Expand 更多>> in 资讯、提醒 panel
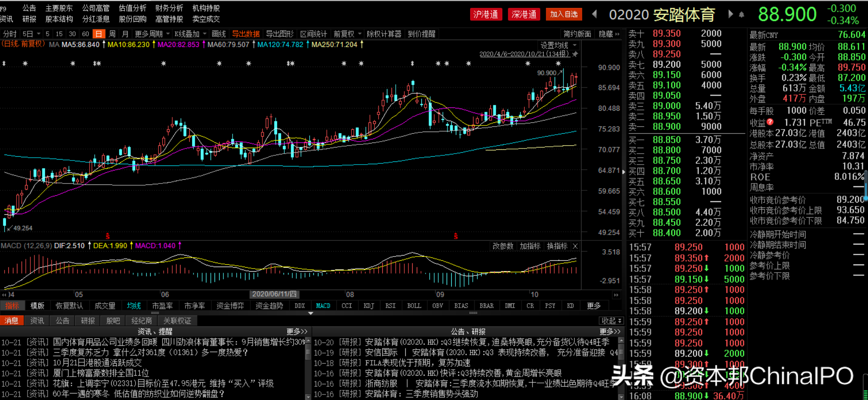The width and height of the screenshot is (868, 400). (297, 331)
